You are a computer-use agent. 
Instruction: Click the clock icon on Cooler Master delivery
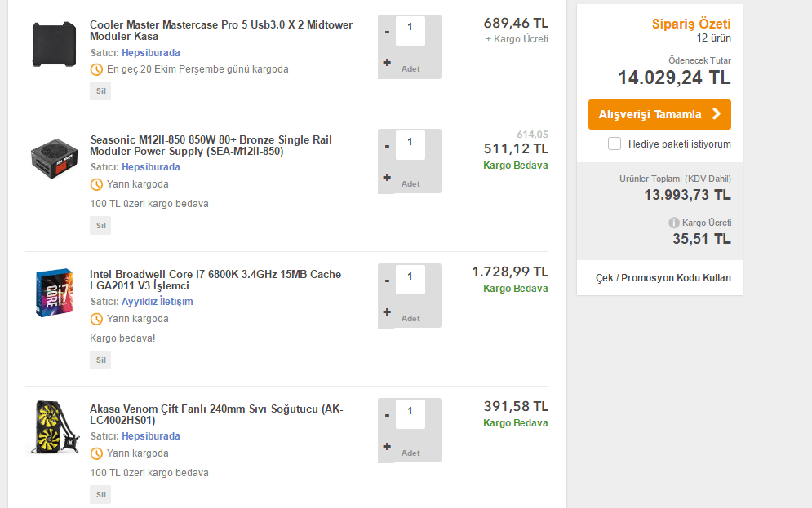click(97, 69)
